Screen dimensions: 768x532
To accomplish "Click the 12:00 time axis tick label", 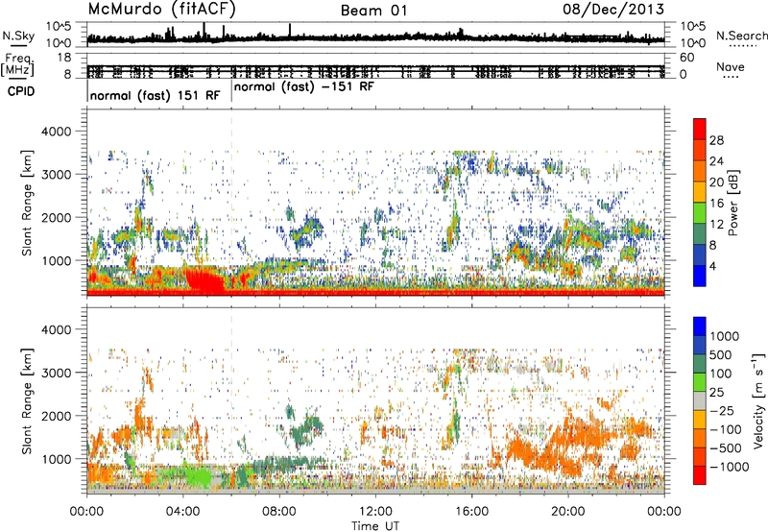I will pyautogui.click(x=375, y=512).
